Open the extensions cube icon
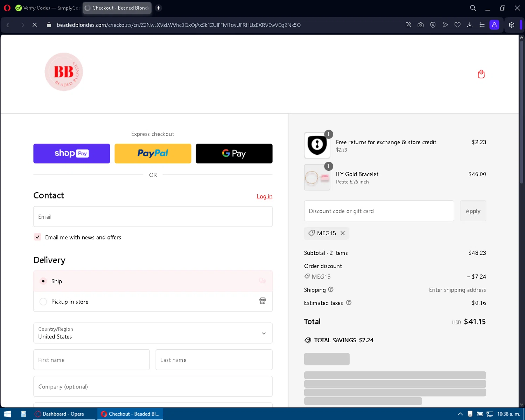This screenshot has width=525, height=420. click(x=512, y=25)
